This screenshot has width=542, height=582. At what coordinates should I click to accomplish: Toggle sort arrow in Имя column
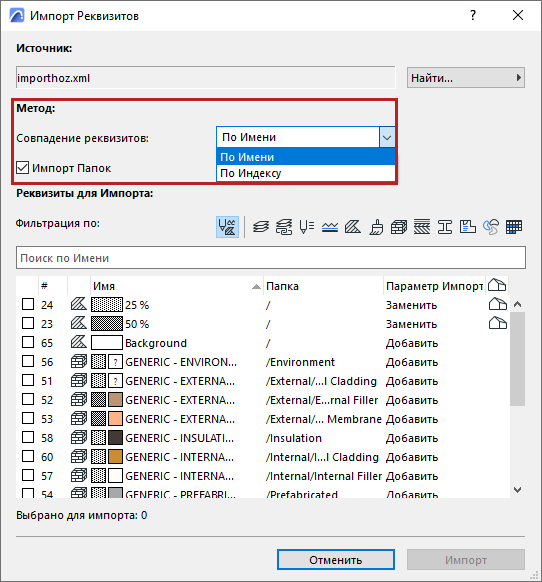pos(256,286)
